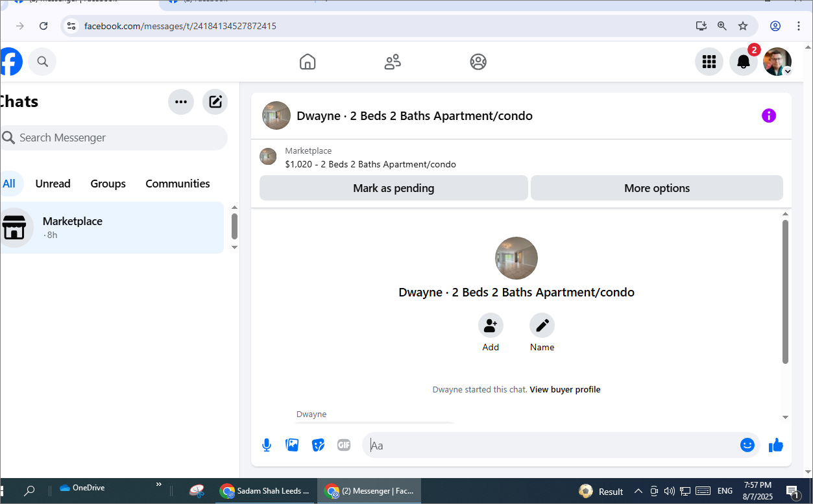
Task: Click Mark as pending button
Action: tap(394, 188)
